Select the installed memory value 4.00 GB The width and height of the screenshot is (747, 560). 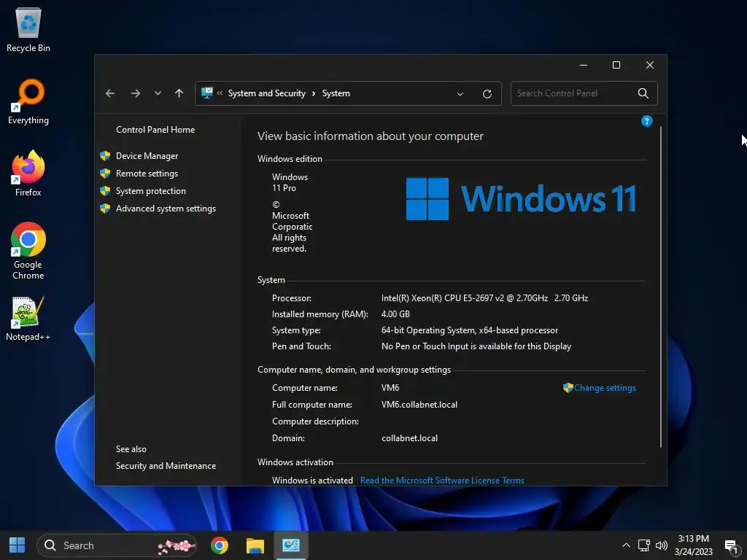click(x=395, y=314)
